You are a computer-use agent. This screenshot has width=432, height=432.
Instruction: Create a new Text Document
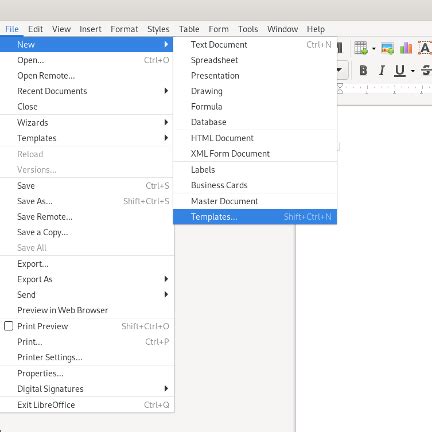pos(255,44)
